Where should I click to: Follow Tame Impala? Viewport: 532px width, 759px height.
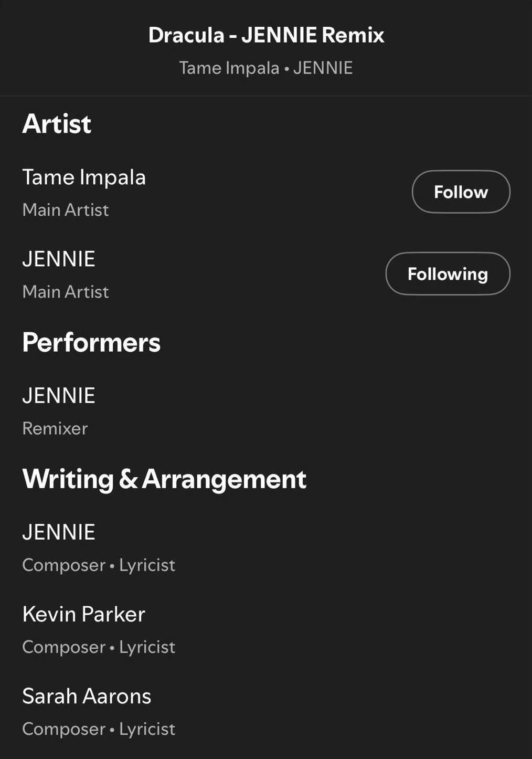[461, 192]
